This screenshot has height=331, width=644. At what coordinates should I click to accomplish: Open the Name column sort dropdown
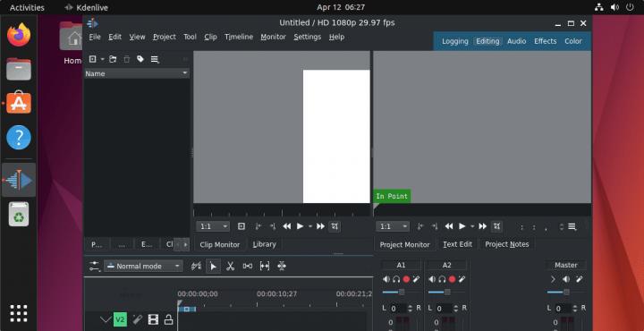[185, 73]
